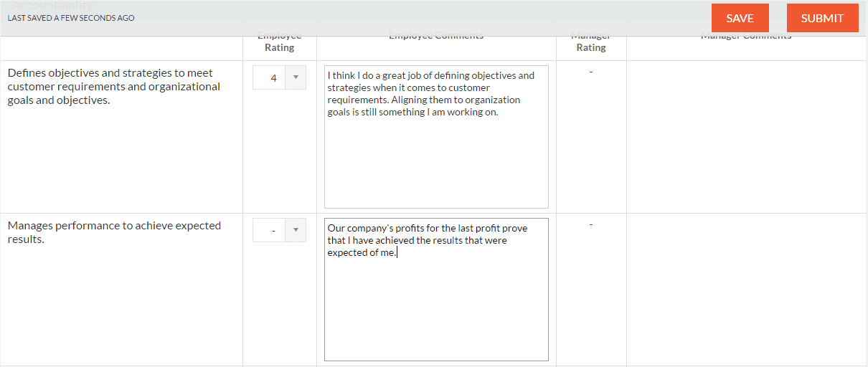868x367 pixels.
Task: Submit the review with the SUBMIT button
Action: tap(823, 19)
